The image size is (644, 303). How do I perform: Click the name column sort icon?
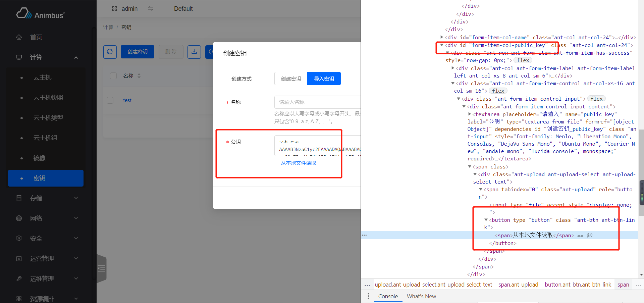click(x=139, y=76)
